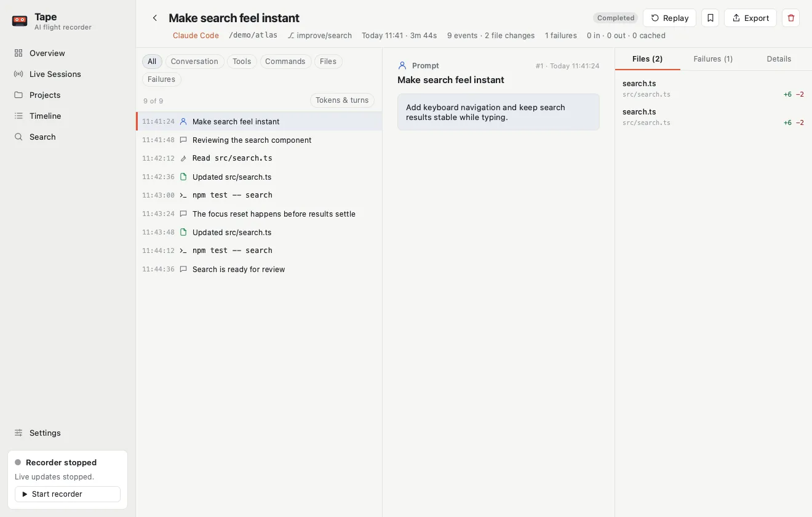Click the comment icon next to Reviewing the search component
Image resolution: width=812 pixels, height=517 pixels.
tap(183, 140)
